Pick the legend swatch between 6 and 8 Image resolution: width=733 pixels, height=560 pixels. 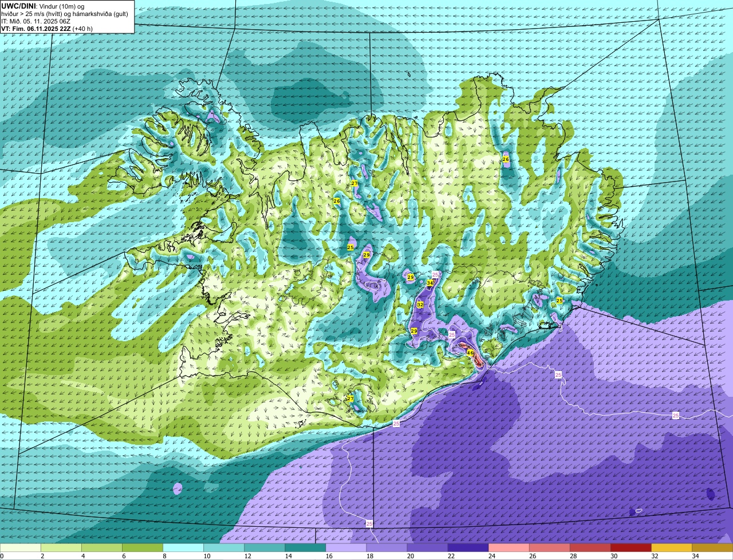coord(143,548)
